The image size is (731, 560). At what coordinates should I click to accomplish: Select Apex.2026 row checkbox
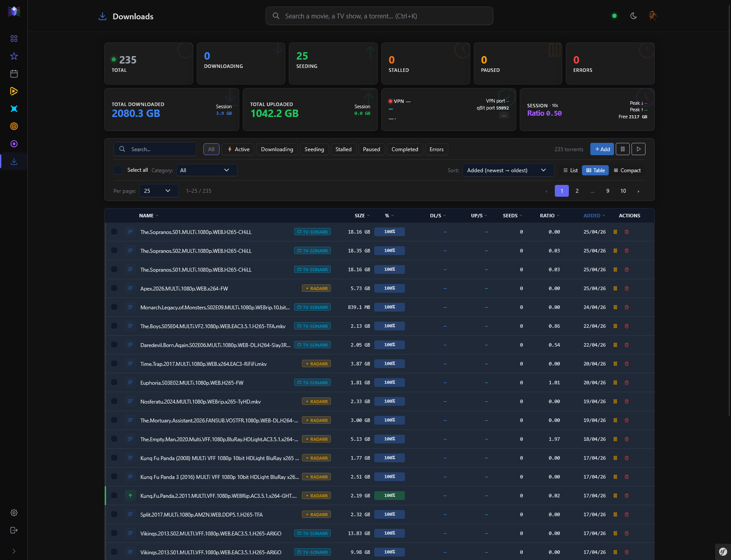point(114,288)
